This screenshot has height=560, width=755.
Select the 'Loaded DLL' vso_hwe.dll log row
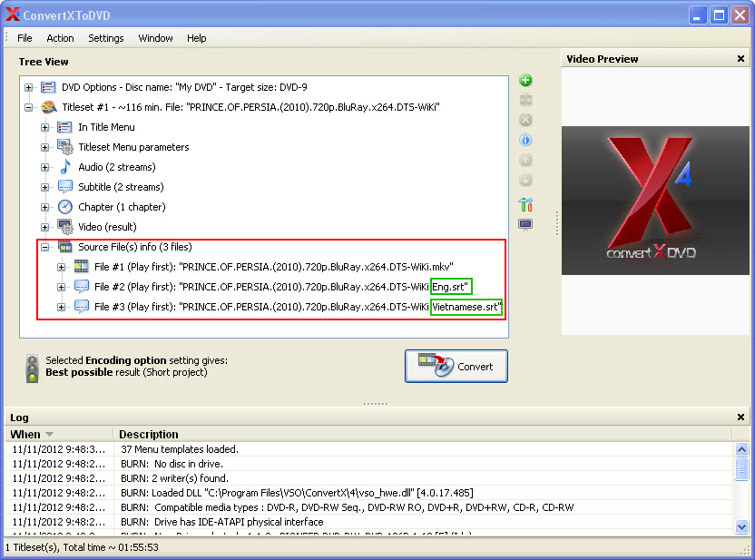pos(368,493)
